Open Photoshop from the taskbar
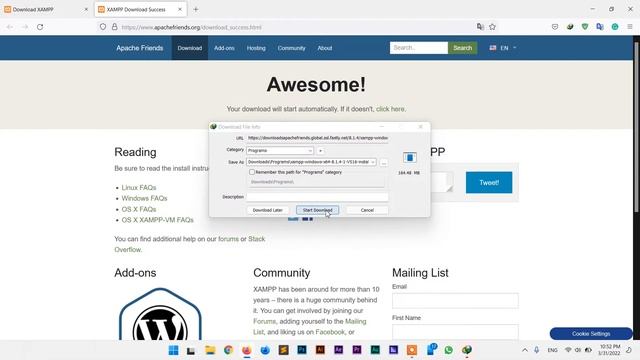Image resolution: width=640 pixels, height=360 pixels. (x=302, y=350)
